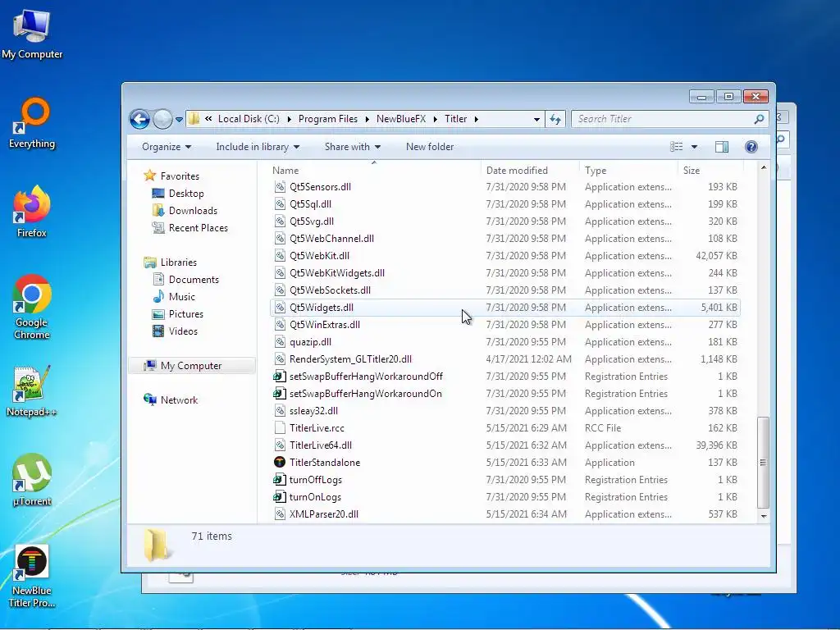Click the search magnifier icon
The width and height of the screenshot is (840, 630).
pos(759,119)
